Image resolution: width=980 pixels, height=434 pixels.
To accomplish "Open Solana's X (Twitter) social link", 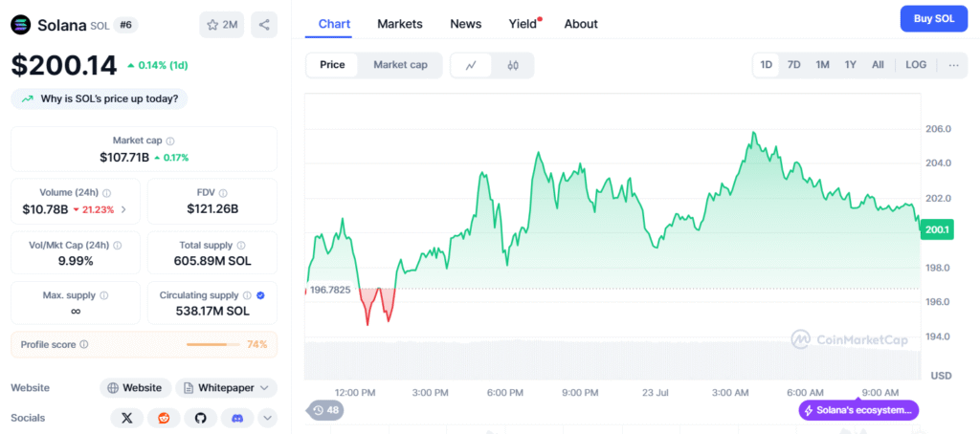I will point(127,418).
